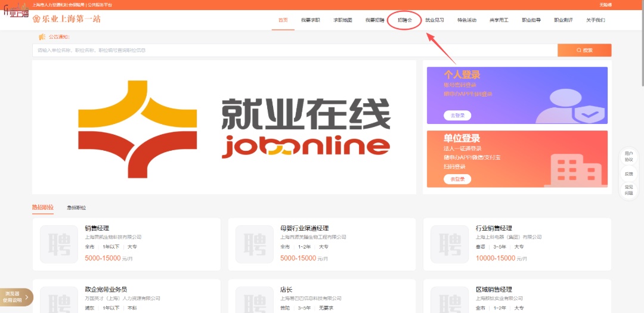The height and width of the screenshot is (313, 644).
Task: Click the 就业在线 jobonline banner image
Action: [x=224, y=127]
